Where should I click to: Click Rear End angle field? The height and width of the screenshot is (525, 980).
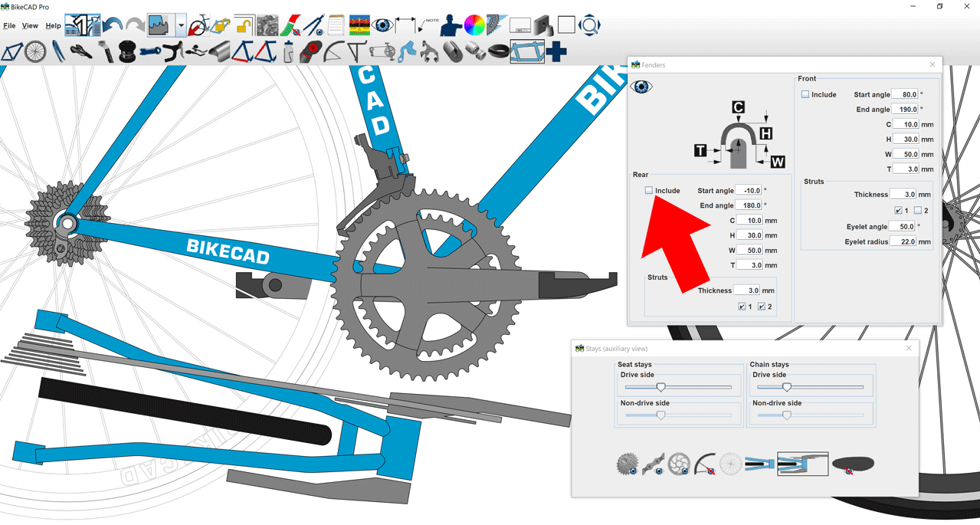(x=749, y=205)
